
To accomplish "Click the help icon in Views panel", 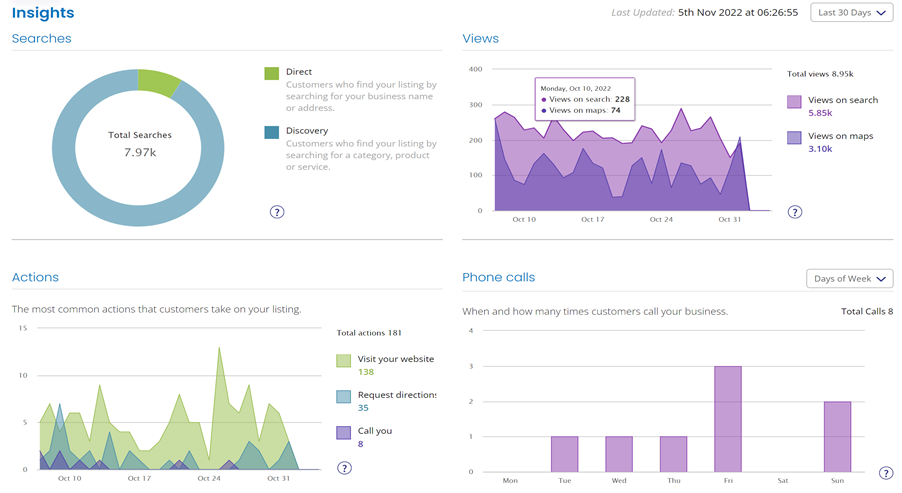I will [795, 212].
